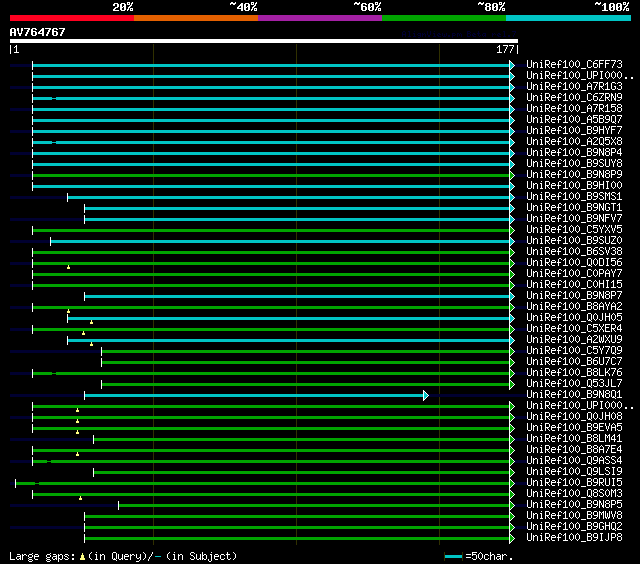Click the =50char. scale text
Screen dimensions: 640x564
point(489,556)
